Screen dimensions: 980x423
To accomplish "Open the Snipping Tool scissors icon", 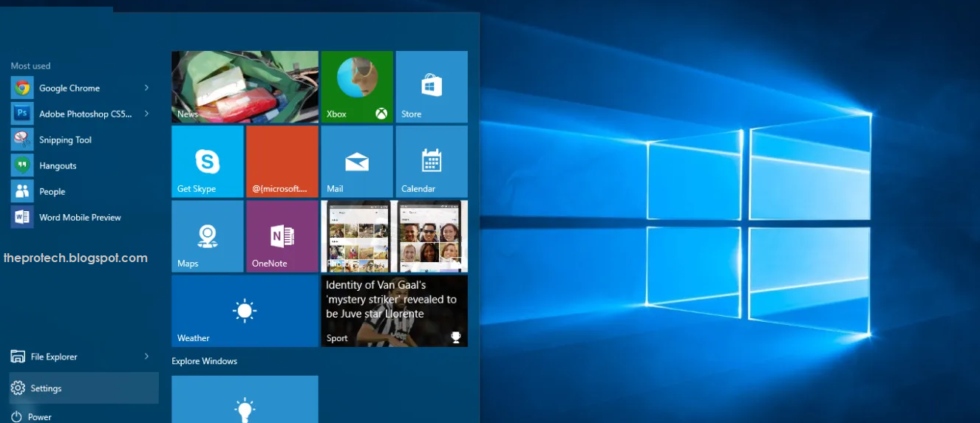I will pyautogui.click(x=22, y=140).
